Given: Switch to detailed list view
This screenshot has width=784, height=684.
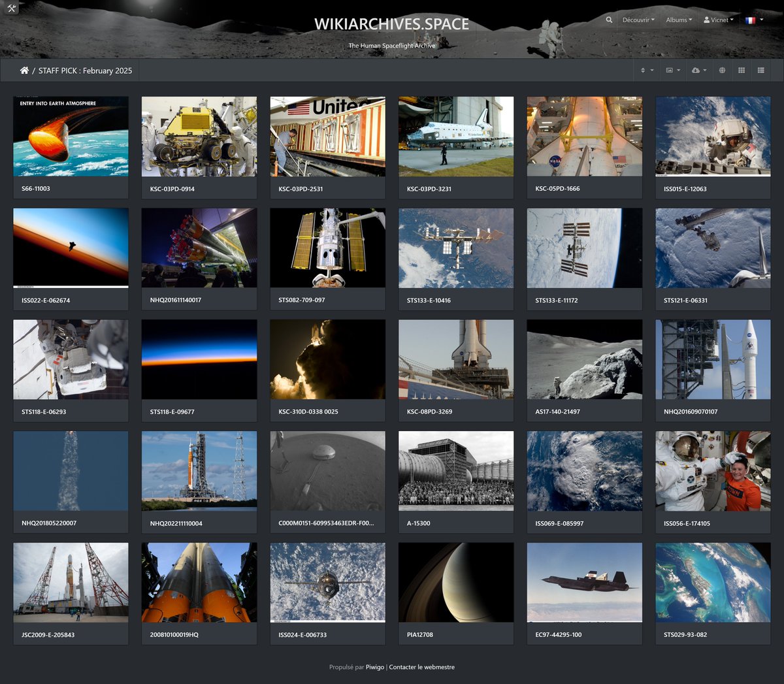Looking at the screenshot, I should [760, 70].
